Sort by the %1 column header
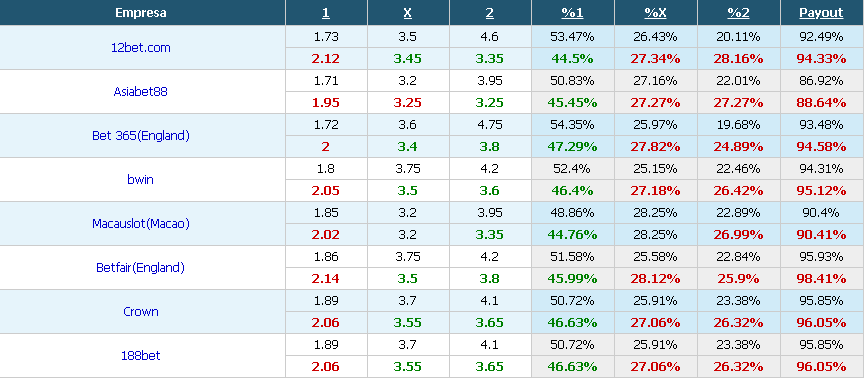Screen dimensions: 865x378 [572, 13]
